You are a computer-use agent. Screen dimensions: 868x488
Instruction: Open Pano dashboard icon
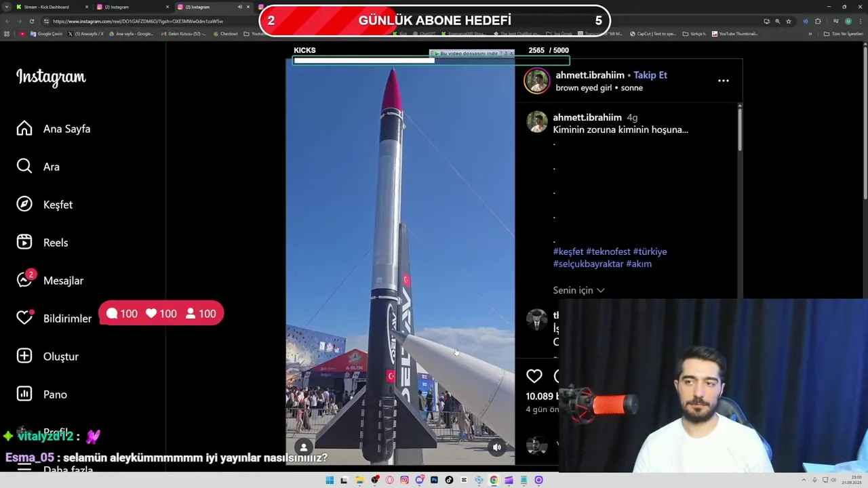click(x=24, y=394)
